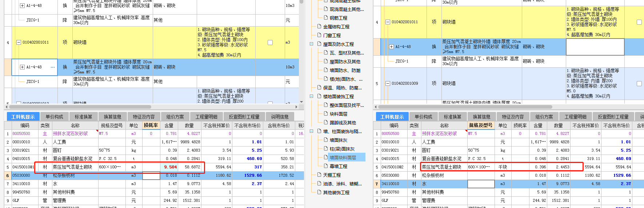Image resolution: width=644 pixels, height=208 pixels.
Task: Click the 9.504 含量 cell in left panel
Action: pos(169,167)
